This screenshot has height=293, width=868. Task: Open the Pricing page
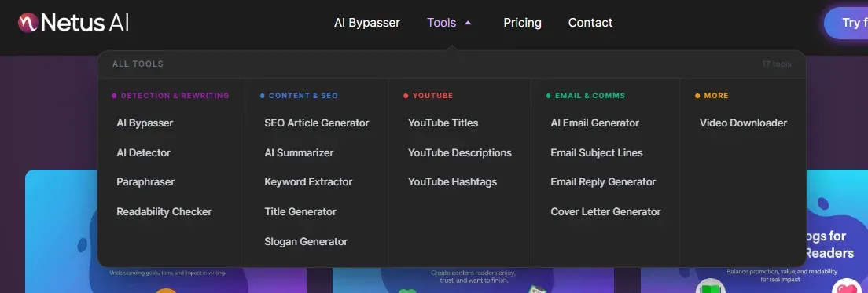tap(522, 23)
